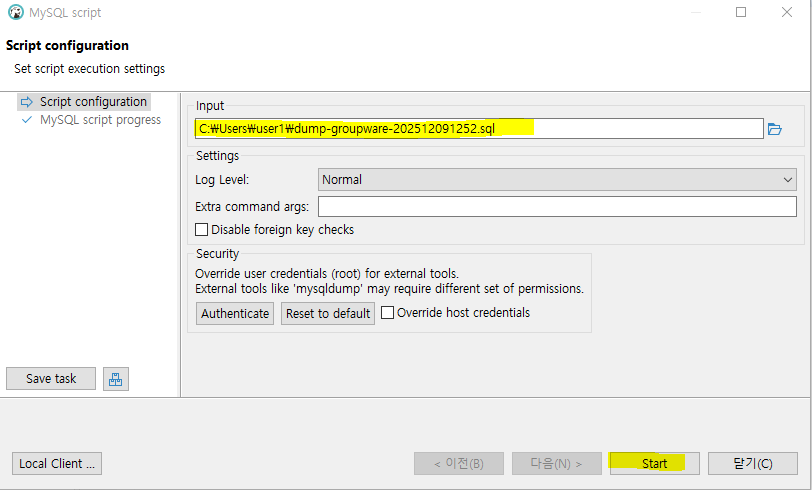Go back using the < 이전(B) button
This screenshot has height=490, width=812.
pos(458,463)
